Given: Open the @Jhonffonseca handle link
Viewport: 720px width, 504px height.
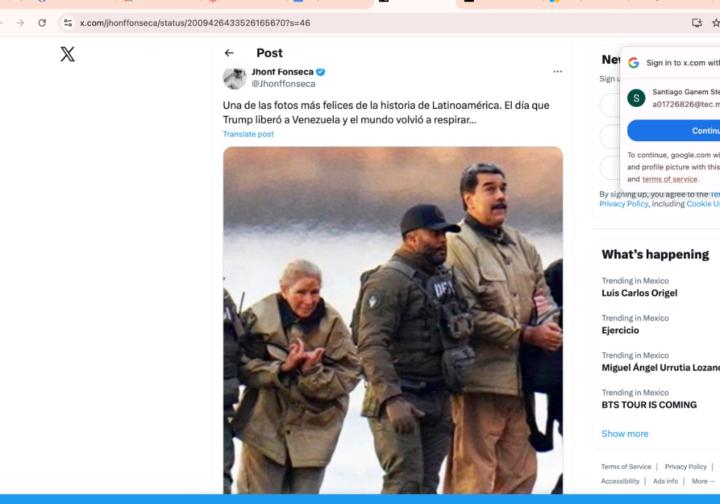Looking at the screenshot, I should 283,84.
